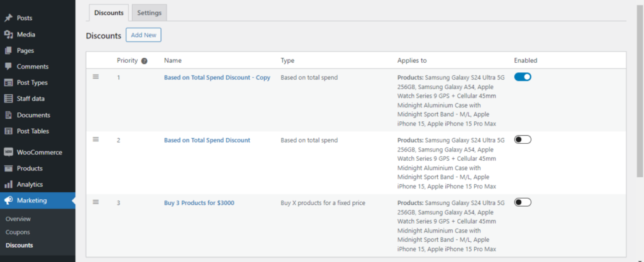The image size is (644, 262).
Task: Go to Coupons in Marketing submenu
Action: pos(18,232)
